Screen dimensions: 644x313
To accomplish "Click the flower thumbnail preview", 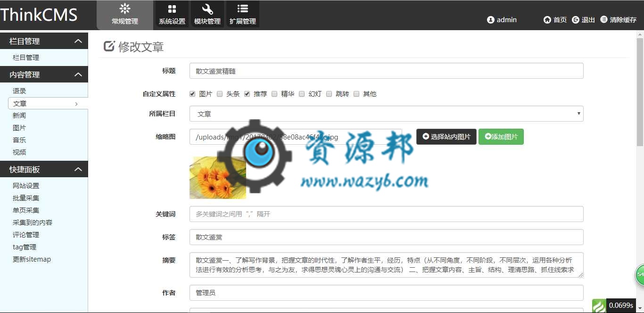I will [x=218, y=178].
